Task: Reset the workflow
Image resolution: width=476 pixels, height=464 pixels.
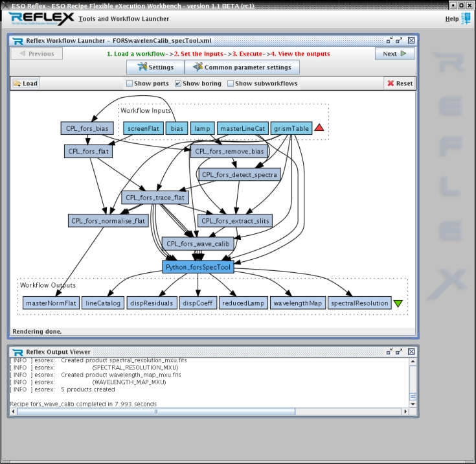Action: 400,83
